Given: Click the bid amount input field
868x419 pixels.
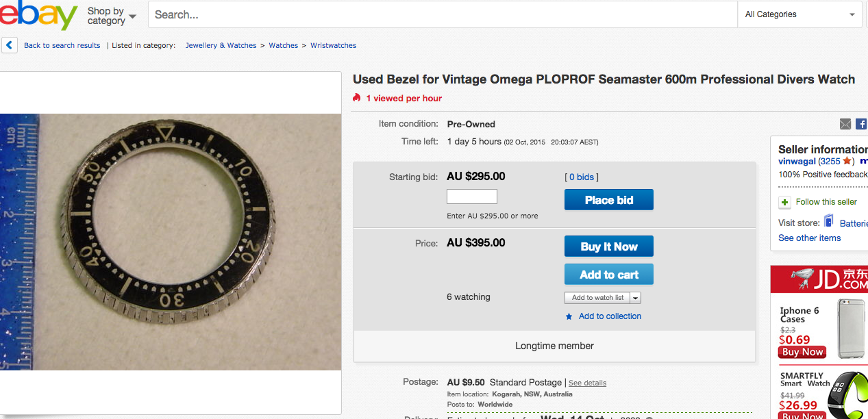Looking at the screenshot, I should coord(471,197).
